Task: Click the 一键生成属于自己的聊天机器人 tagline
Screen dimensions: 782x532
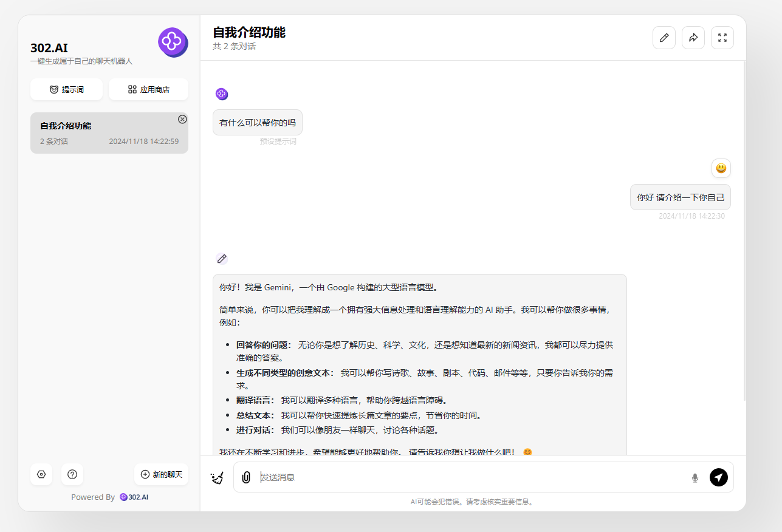Action: click(81, 61)
